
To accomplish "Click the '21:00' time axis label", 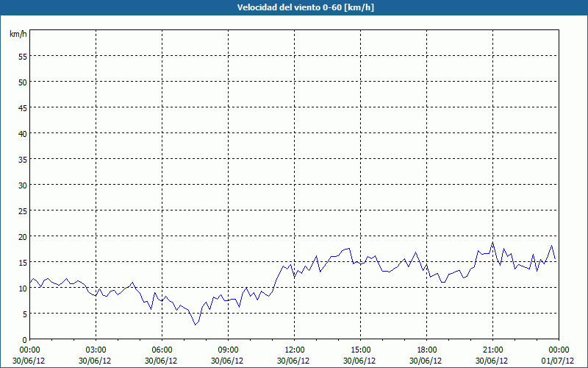I will pyautogui.click(x=492, y=350).
